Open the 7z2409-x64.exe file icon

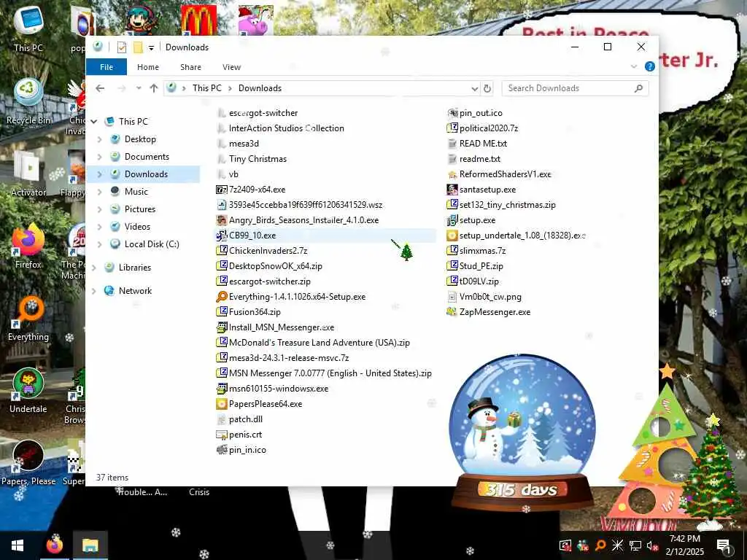pos(222,190)
